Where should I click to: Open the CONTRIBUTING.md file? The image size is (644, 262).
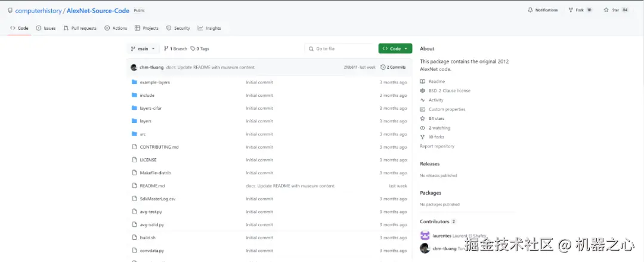coord(159,147)
